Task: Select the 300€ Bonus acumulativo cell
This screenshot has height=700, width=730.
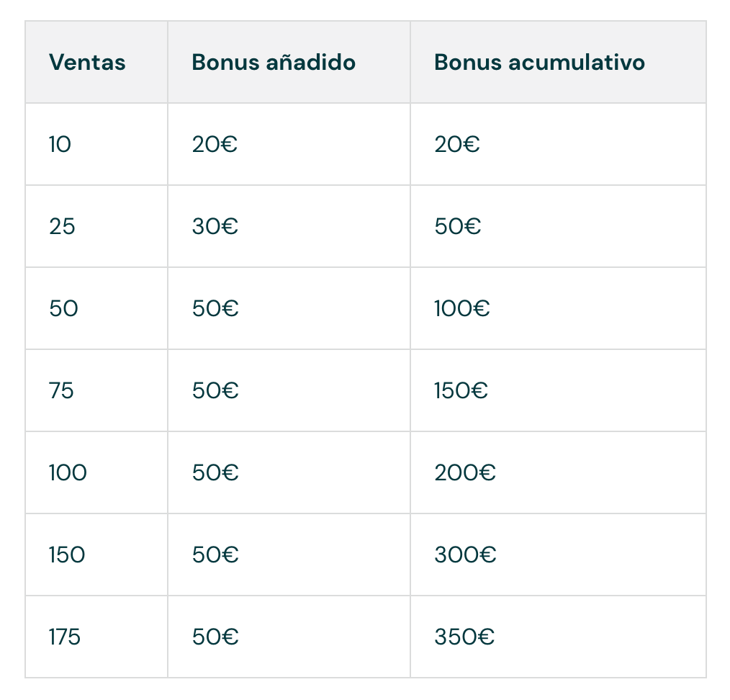Action: 465,555
